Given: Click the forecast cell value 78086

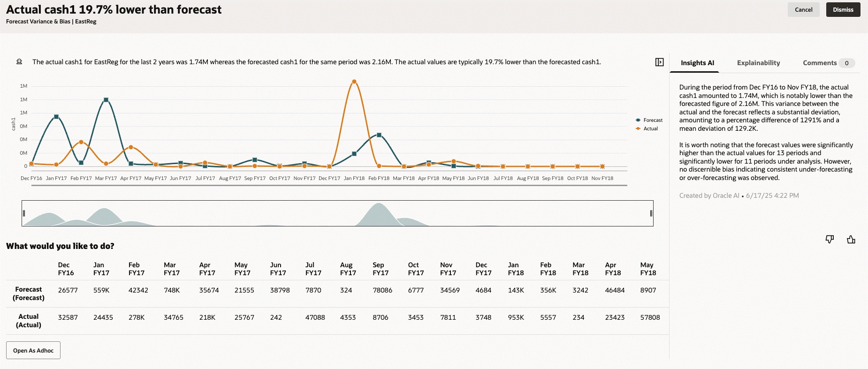Looking at the screenshot, I should [382, 290].
